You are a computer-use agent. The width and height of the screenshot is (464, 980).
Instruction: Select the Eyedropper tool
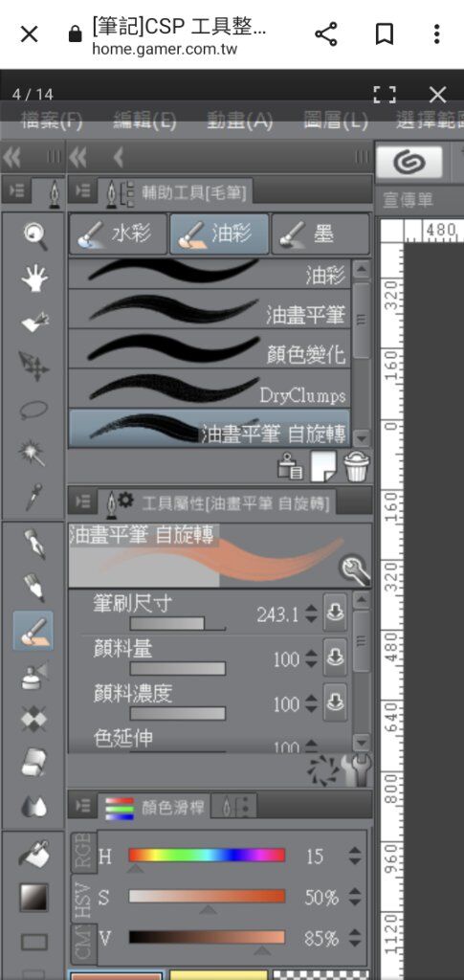click(34, 497)
